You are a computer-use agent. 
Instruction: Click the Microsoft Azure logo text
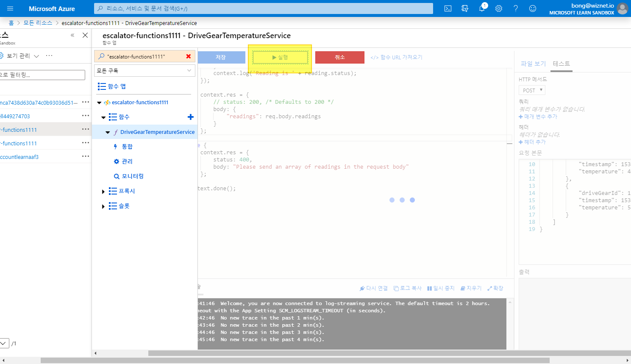[x=52, y=8]
